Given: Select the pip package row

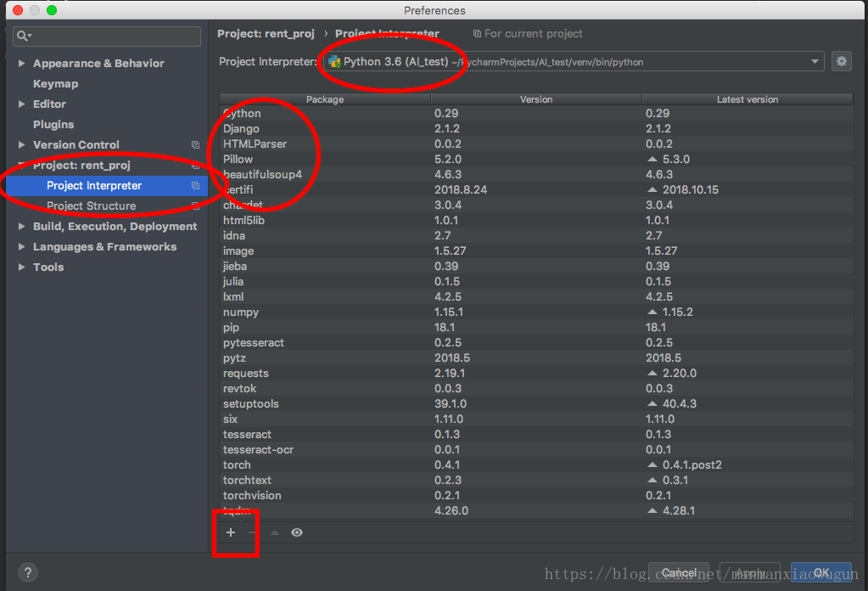Looking at the screenshot, I should 536,328.
